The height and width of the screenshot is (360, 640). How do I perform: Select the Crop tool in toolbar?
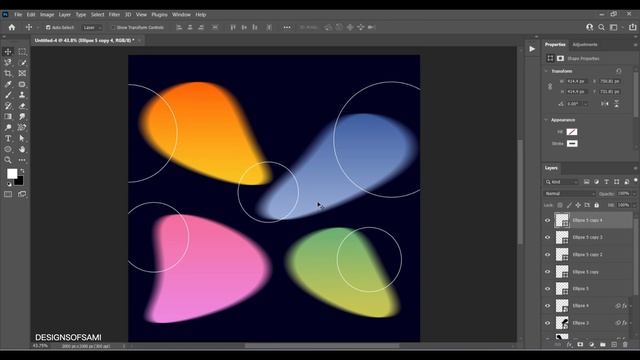pos(8,73)
